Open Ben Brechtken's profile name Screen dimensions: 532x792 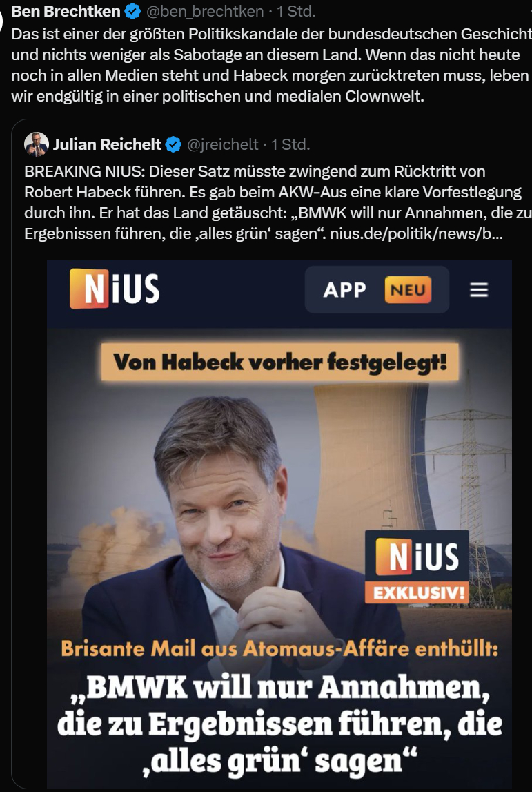[x=66, y=10]
